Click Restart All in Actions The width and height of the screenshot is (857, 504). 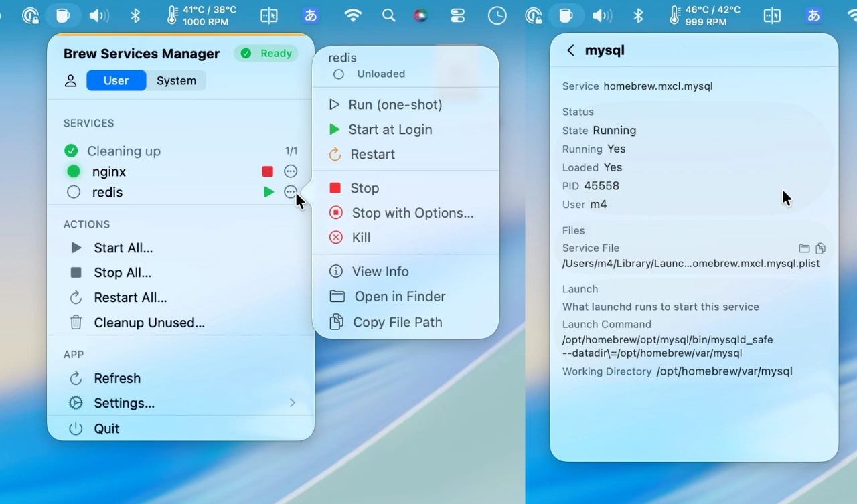click(130, 298)
